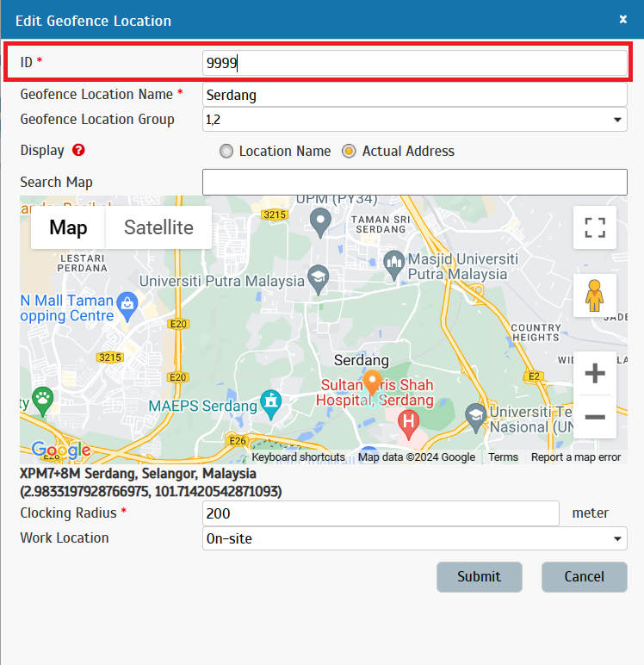Click the Street View pegman icon
The width and height of the screenshot is (644, 665).
[595, 295]
